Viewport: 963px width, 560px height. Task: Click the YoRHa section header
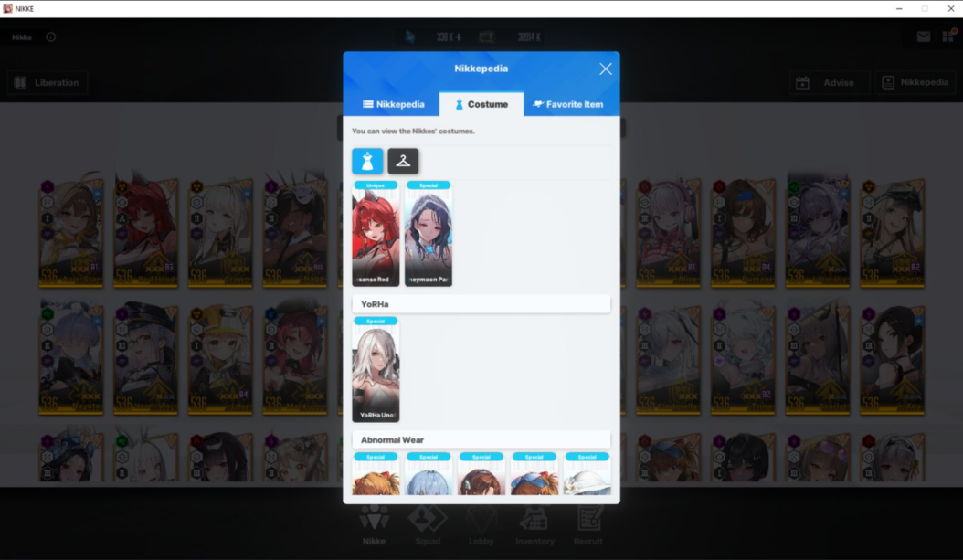(481, 304)
